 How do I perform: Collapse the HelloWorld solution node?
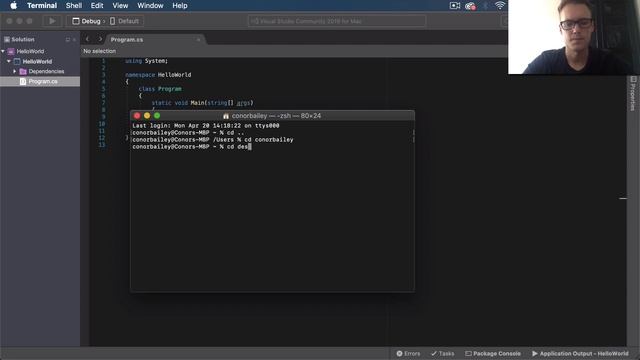3,51
